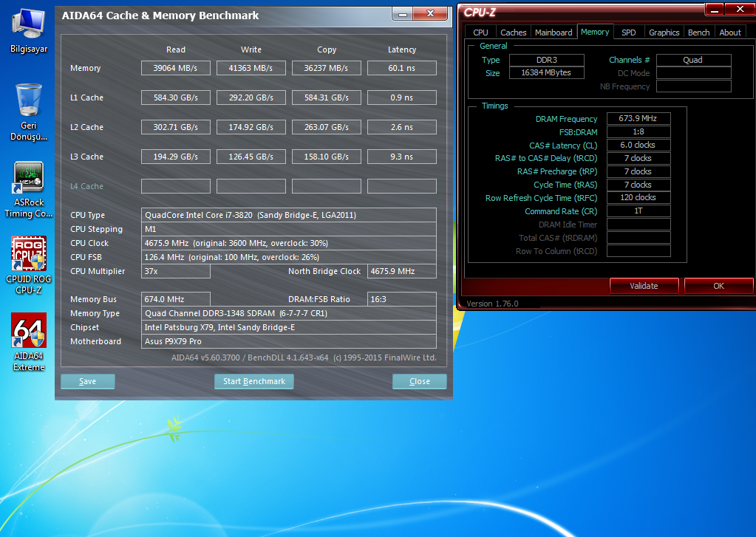Image resolution: width=756 pixels, height=537 pixels.
Task: Click FSB:DRAM value 1:8 in CPU-Z
Action: [638, 131]
